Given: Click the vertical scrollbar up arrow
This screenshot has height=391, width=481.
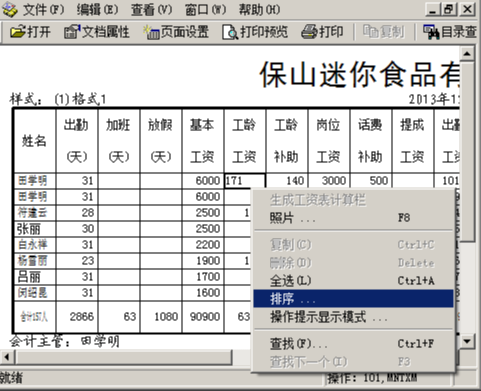Looking at the screenshot, I should pos(467,53).
